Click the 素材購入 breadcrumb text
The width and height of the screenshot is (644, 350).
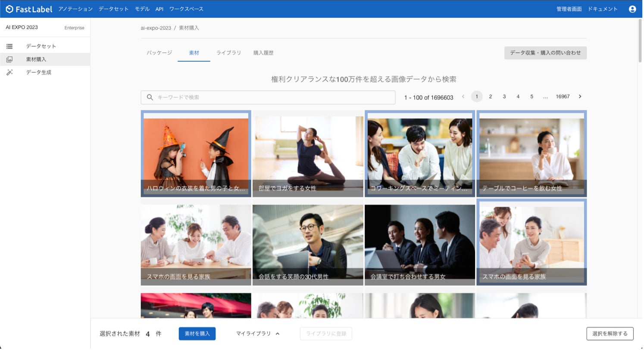(189, 28)
